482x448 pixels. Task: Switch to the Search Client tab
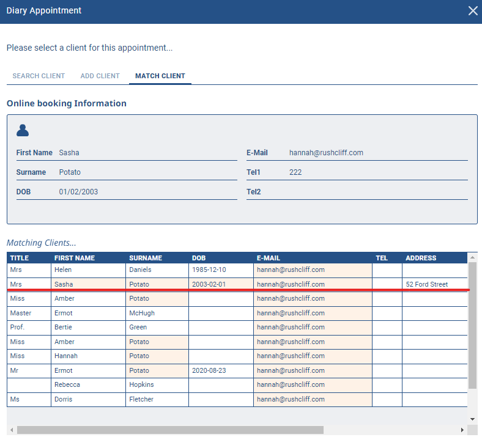[x=39, y=76]
